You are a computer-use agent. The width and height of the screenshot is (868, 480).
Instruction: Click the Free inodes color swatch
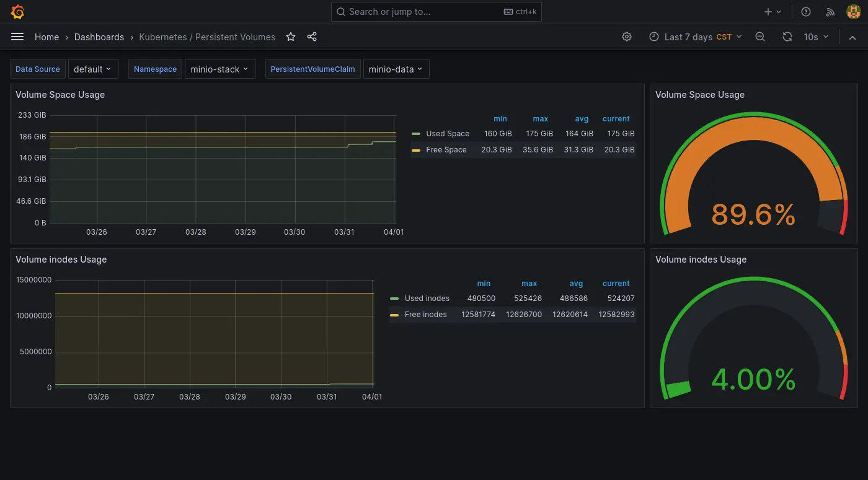(394, 315)
